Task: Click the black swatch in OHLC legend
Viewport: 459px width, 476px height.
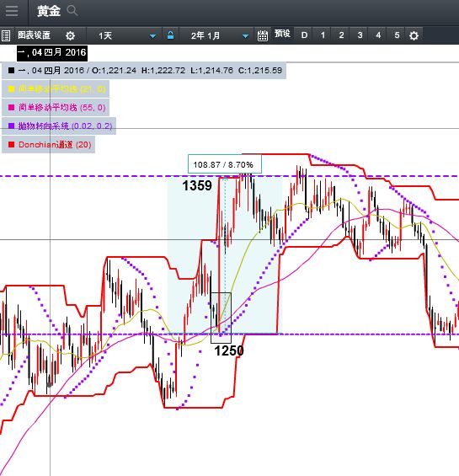Action: tap(11, 71)
